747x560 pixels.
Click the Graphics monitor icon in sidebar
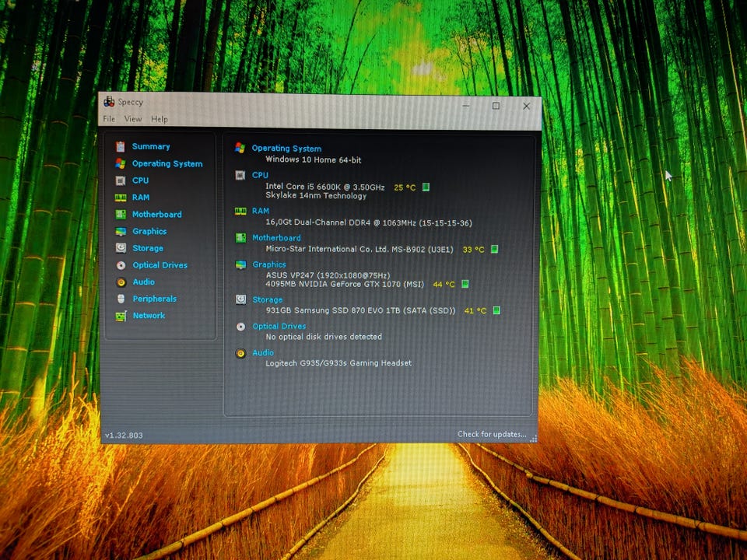click(x=121, y=232)
